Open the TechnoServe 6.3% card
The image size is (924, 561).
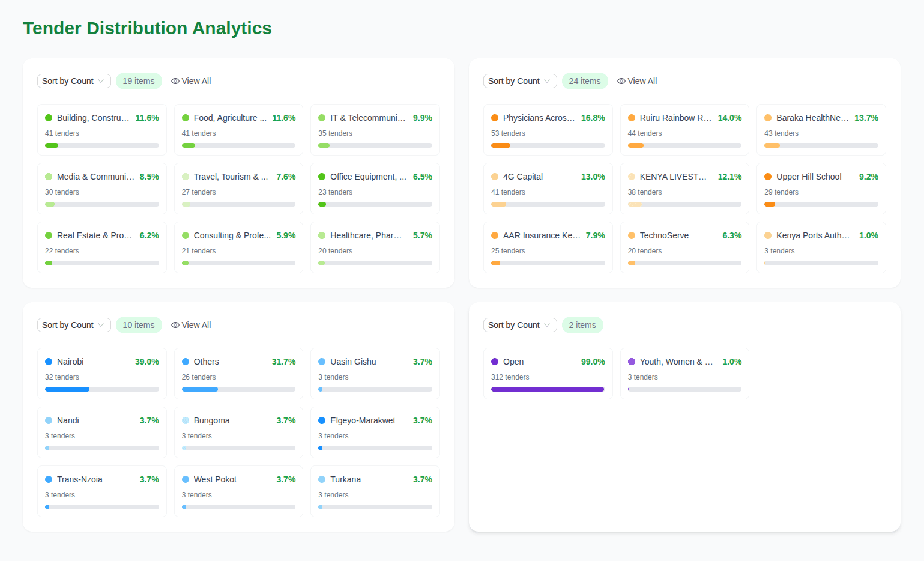pos(684,247)
